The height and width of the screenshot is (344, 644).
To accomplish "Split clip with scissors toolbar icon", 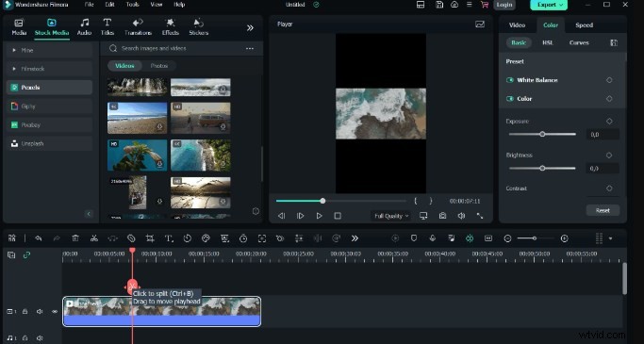I will [x=94, y=238].
